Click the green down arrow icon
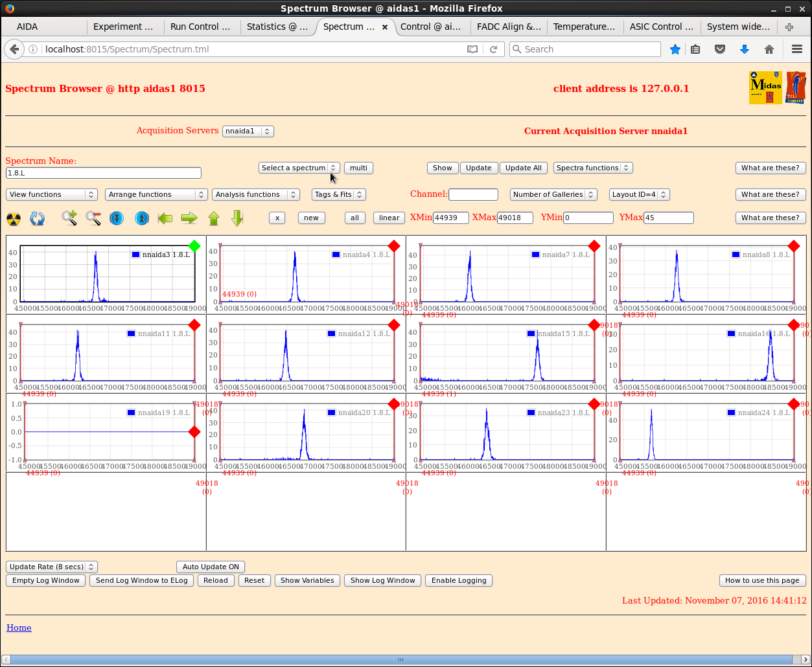The image size is (812, 667). click(237, 218)
